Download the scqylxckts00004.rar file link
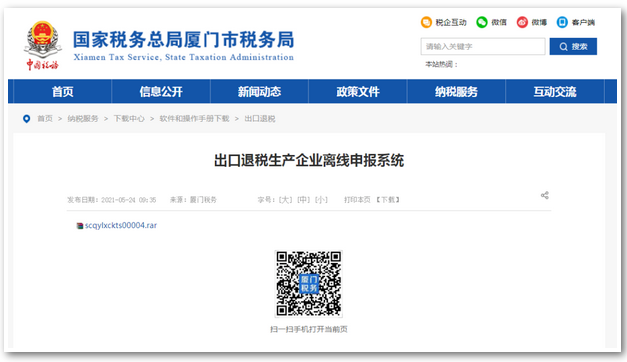Image resolution: width=627 pixels, height=362 pixels. point(121,226)
